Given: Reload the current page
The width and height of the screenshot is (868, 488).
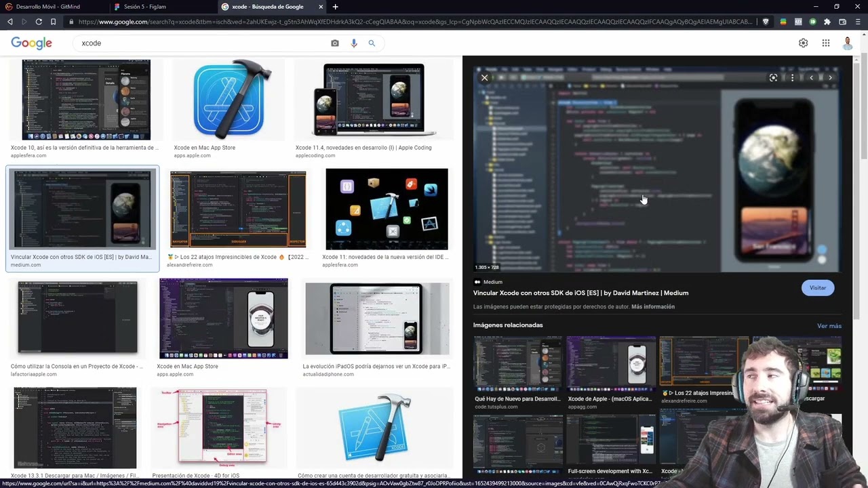Looking at the screenshot, I should 39,22.
